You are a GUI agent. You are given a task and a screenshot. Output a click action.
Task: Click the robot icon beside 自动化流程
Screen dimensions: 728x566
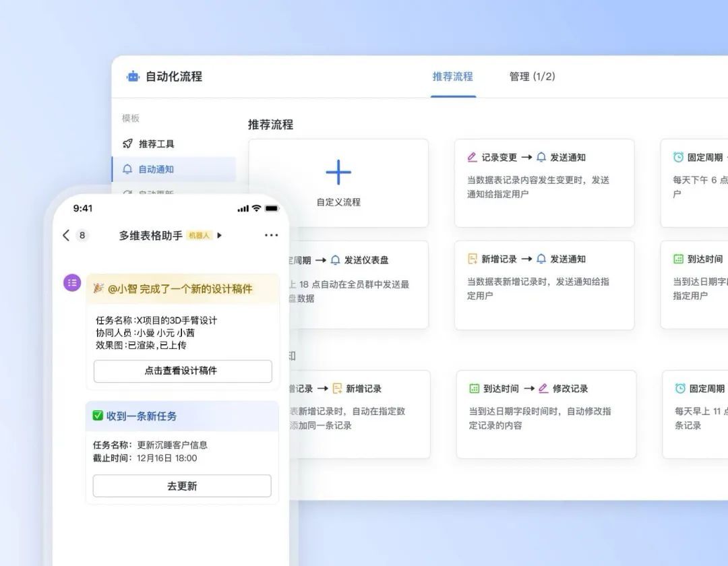click(133, 77)
